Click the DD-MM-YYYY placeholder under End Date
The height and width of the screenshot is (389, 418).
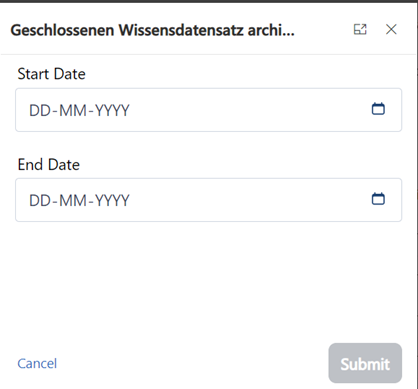tap(79, 200)
